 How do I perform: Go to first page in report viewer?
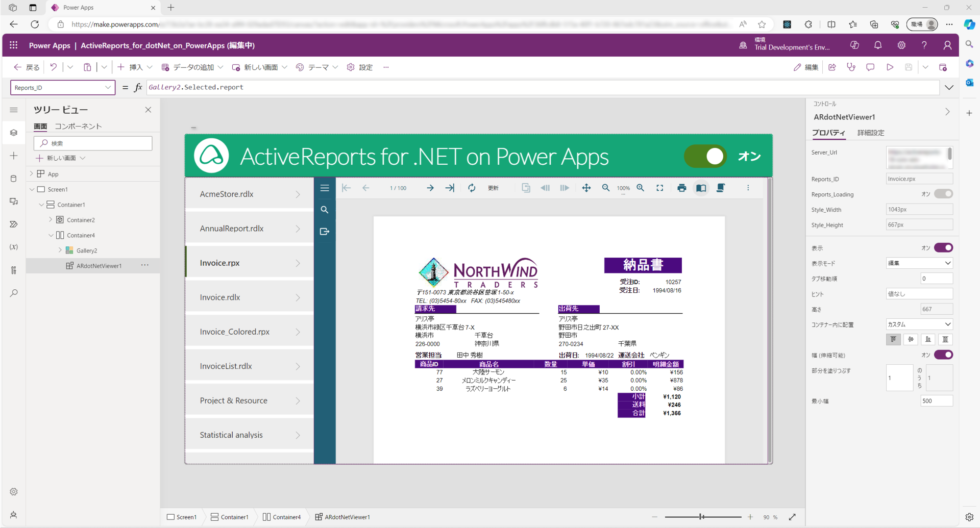346,188
